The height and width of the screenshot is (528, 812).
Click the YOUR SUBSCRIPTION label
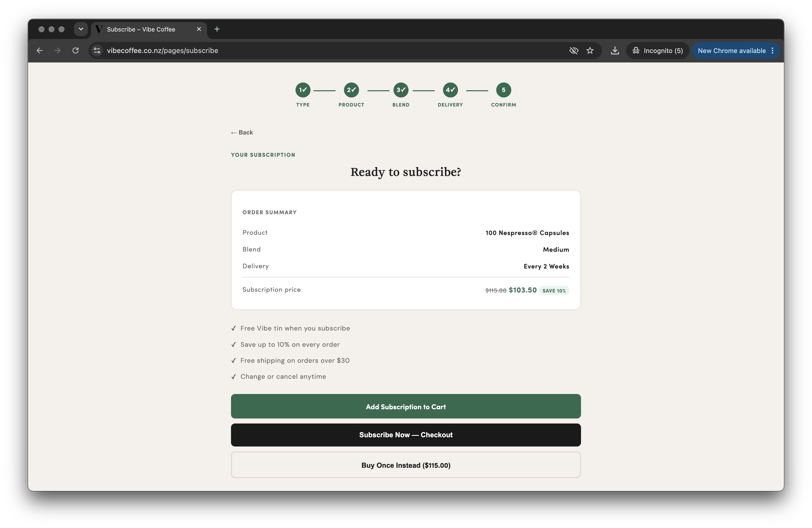(263, 155)
